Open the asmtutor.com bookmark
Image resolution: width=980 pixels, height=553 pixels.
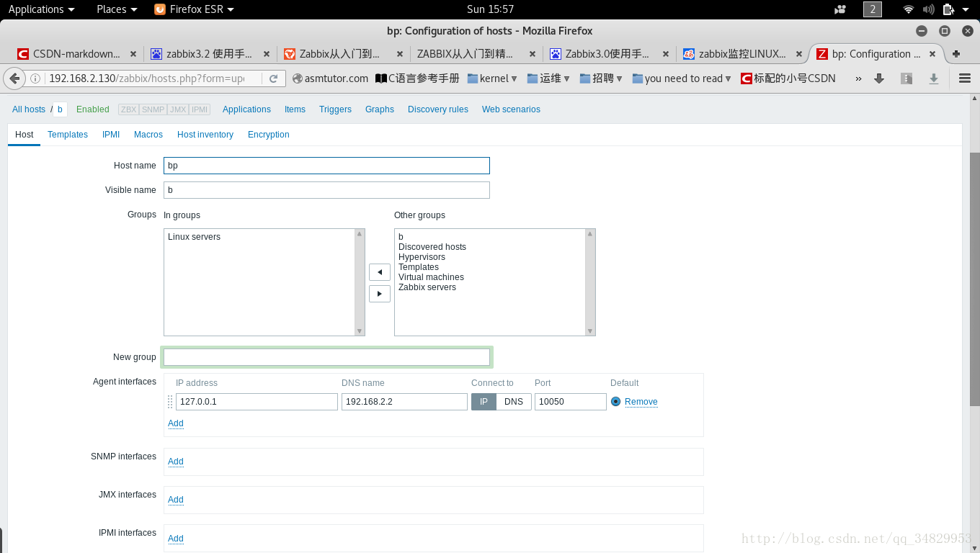330,78
